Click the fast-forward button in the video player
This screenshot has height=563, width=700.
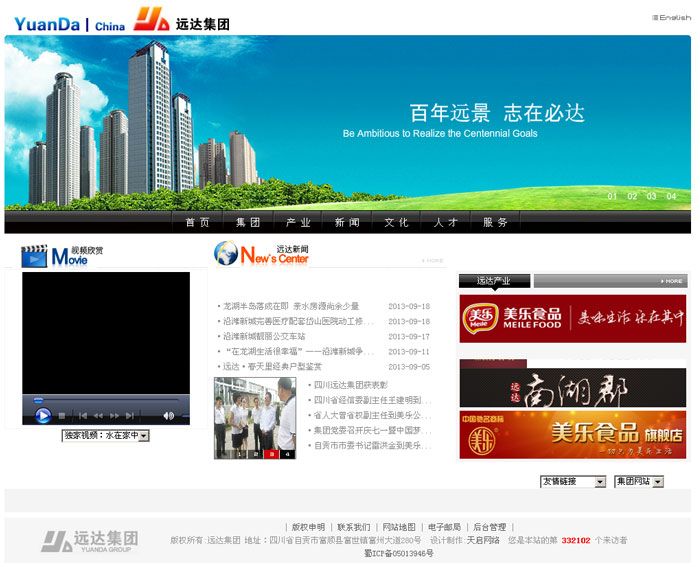115,415
